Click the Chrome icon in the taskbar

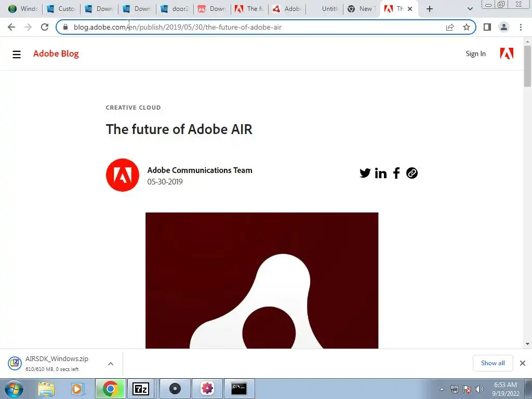click(x=110, y=389)
